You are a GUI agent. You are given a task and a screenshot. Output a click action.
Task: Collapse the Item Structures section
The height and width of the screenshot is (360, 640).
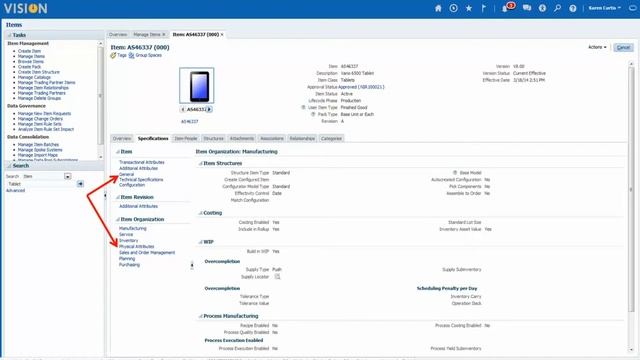click(x=200, y=163)
